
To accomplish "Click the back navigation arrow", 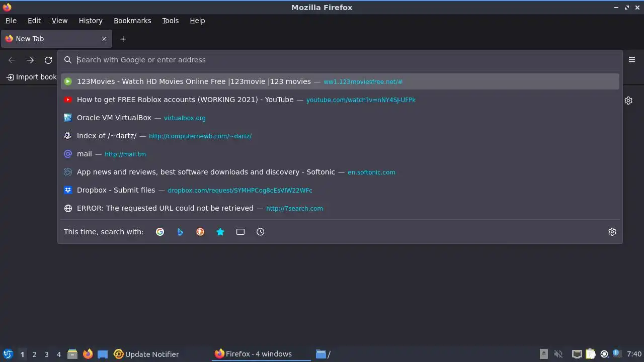I will tap(12, 60).
